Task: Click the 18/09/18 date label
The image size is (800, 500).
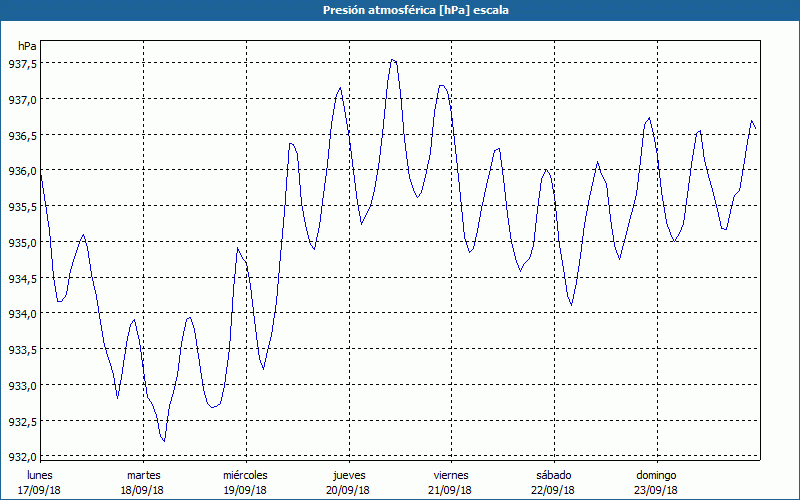Action: [142, 490]
